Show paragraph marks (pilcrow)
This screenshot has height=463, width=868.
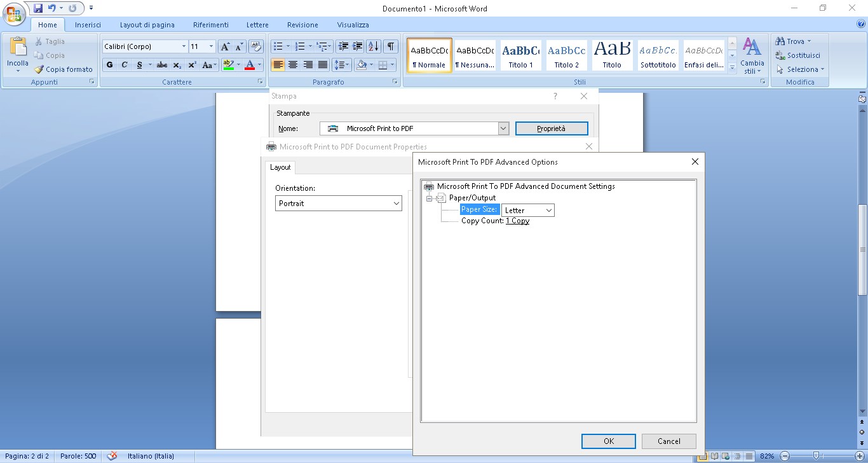pyautogui.click(x=391, y=46)
